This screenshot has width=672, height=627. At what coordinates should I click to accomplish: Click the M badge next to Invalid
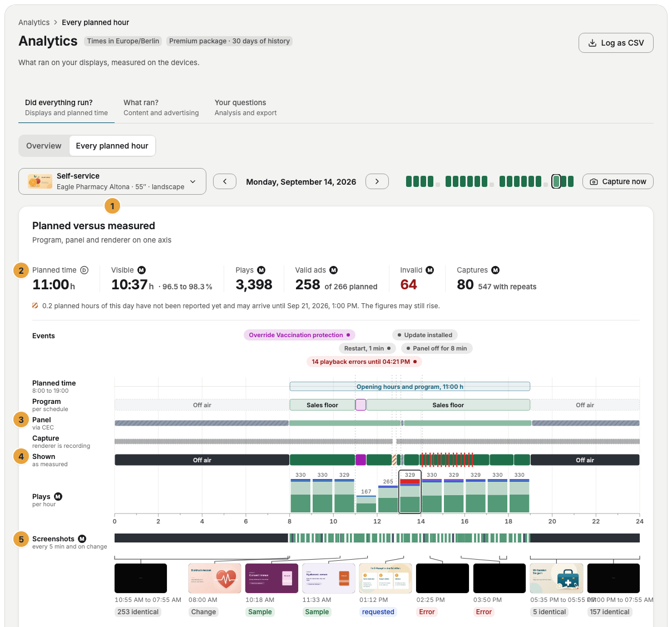(430, 270)
